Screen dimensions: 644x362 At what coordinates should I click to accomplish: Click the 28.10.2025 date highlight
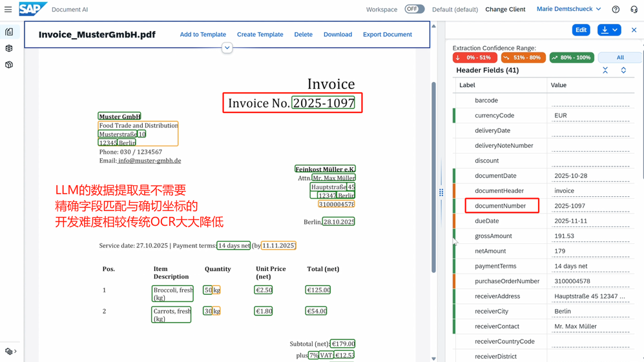pos(339,221)
